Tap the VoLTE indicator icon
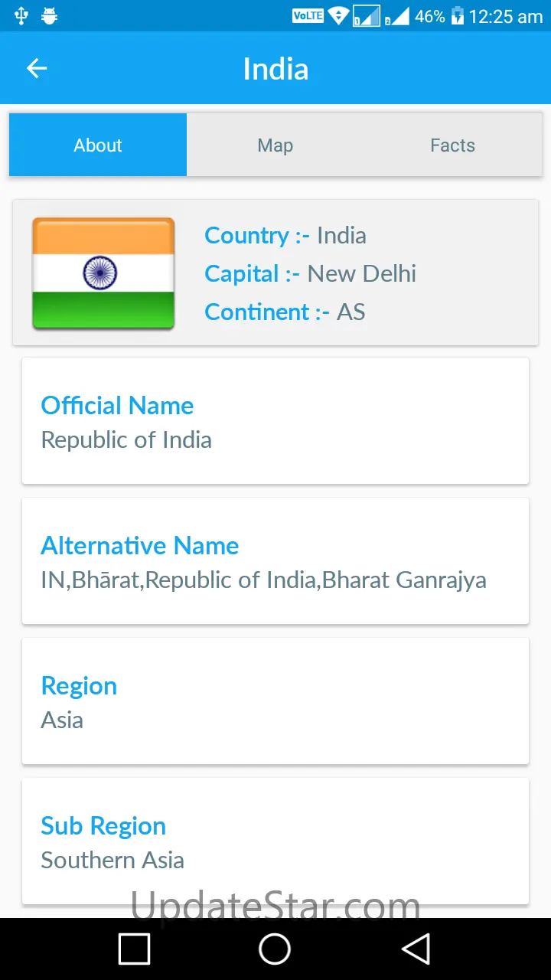Screen dimensions: 551x980 pyautogui.click(x=308, y=16)
